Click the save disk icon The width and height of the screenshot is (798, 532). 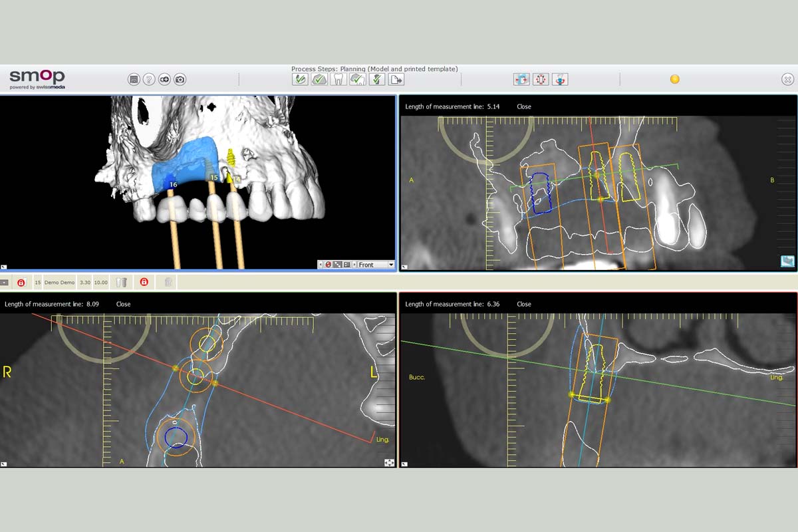coord(134,80)
